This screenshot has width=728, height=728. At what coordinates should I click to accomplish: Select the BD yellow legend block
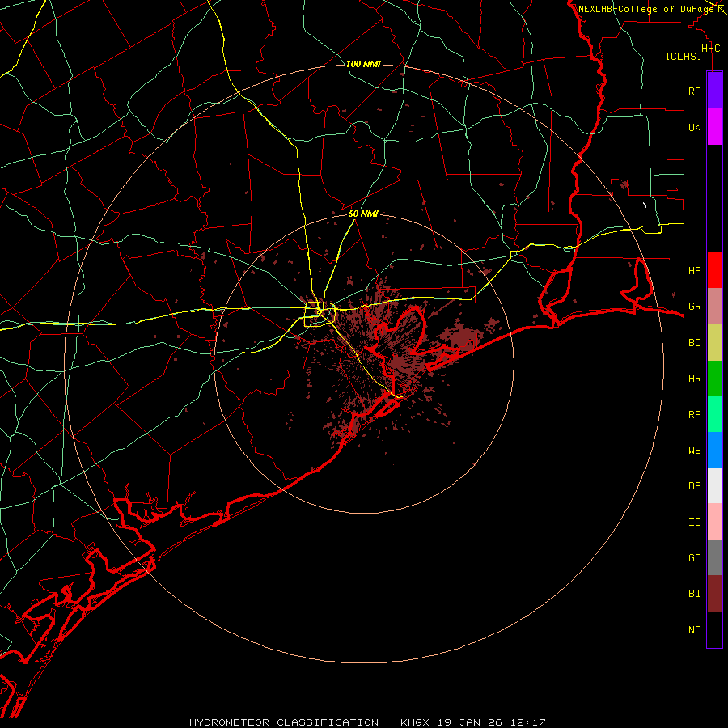click(x=714, y=343)
